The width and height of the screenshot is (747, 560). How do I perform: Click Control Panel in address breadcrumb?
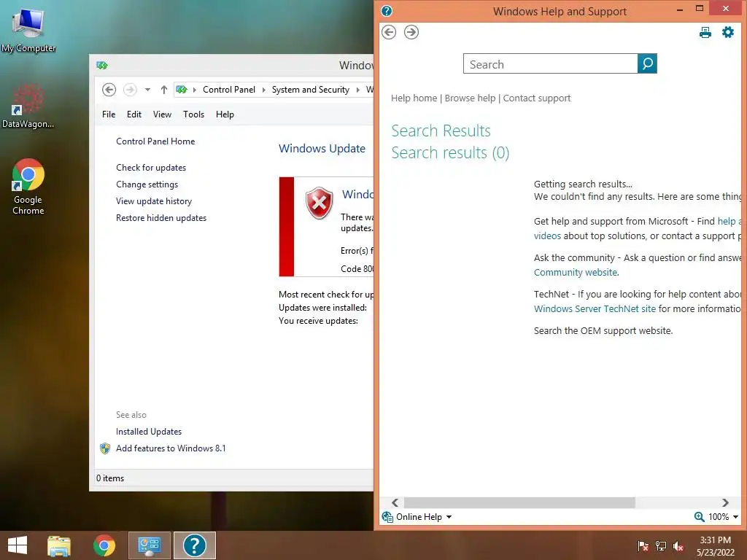point(228,90)
